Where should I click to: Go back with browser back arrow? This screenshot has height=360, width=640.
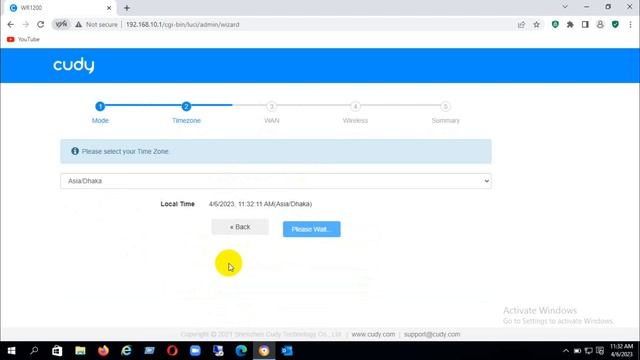coord(11,24)
